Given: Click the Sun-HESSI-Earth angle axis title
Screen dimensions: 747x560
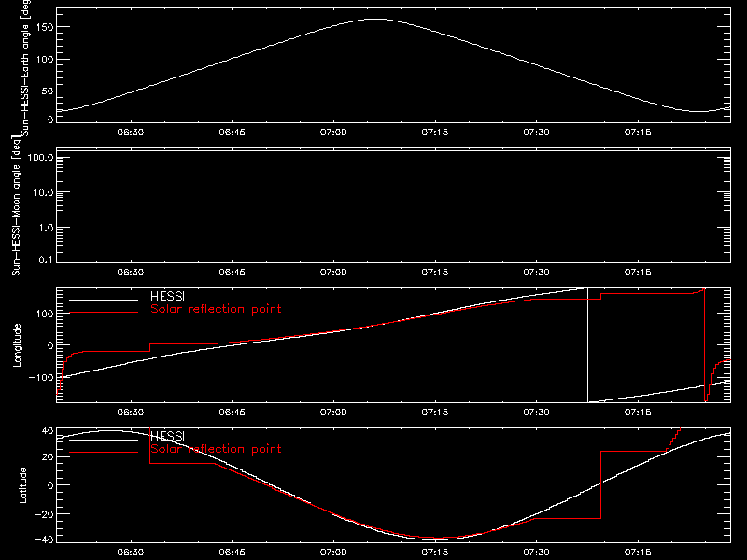Looking at the screenshot, I should click(x=25, y=67).
